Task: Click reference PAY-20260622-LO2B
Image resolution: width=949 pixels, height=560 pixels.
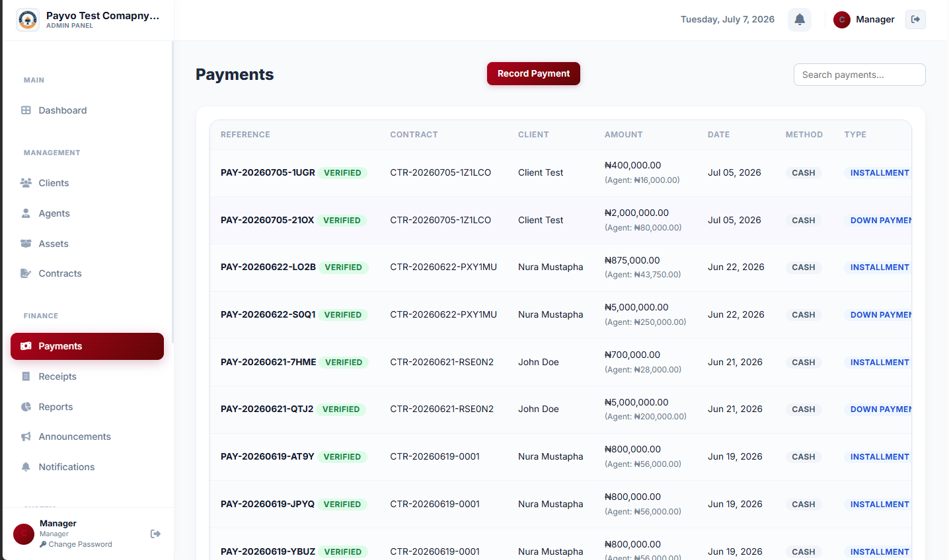Action: pyautogui.click(x=268, y=267)
